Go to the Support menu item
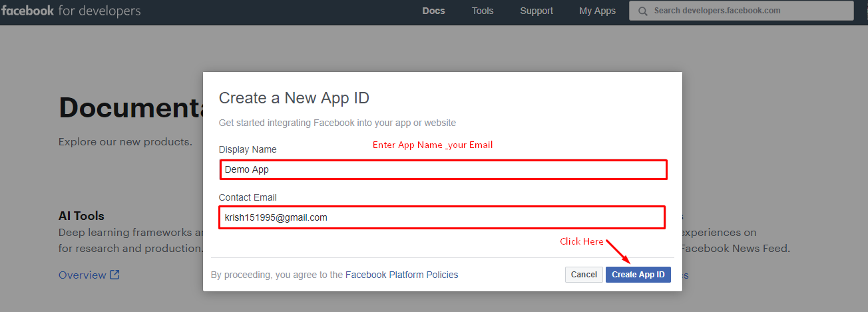Screen dimensions: 868x312 tap(537, 11)
